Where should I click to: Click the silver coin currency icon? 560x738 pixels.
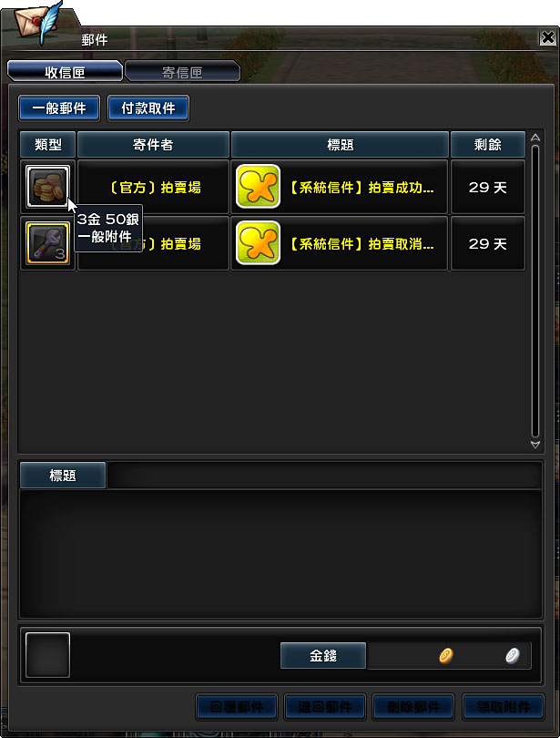point(512,655)
